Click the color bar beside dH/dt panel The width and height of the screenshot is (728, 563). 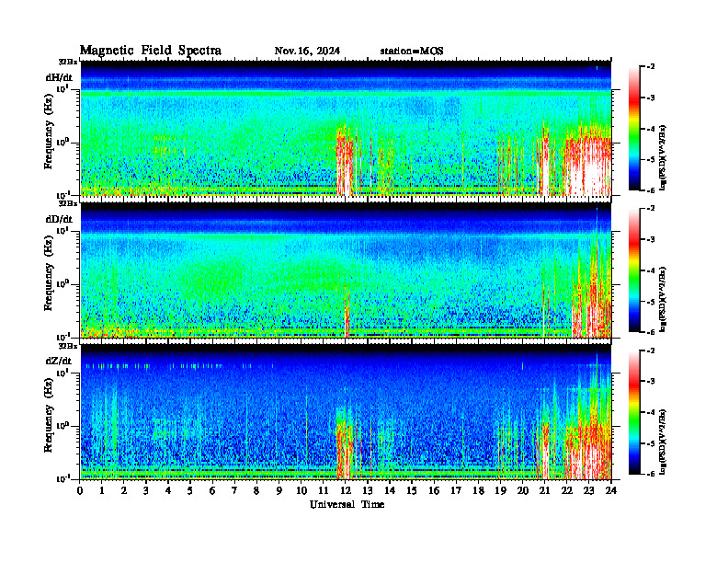pyautogui.click(x=633, y=129)
